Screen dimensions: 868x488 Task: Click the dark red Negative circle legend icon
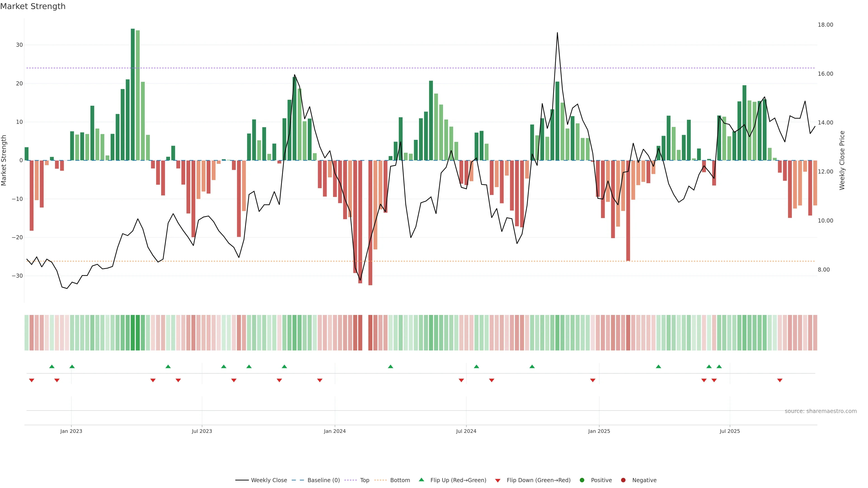point(623,480)
